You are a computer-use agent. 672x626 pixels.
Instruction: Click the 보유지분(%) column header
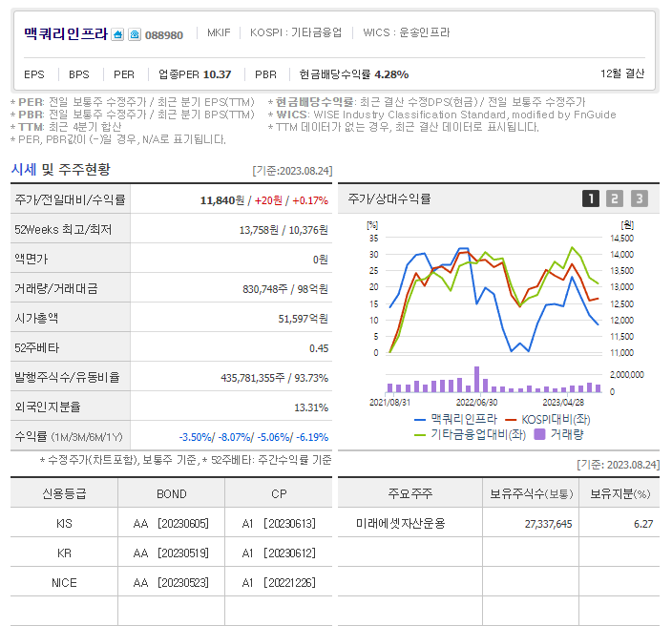619,494
